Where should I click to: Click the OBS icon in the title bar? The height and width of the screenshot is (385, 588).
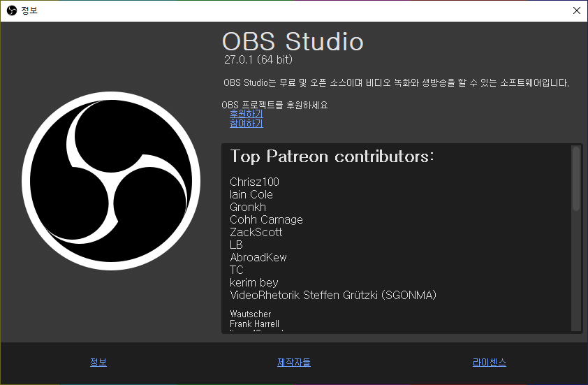[x=12, y=10]
